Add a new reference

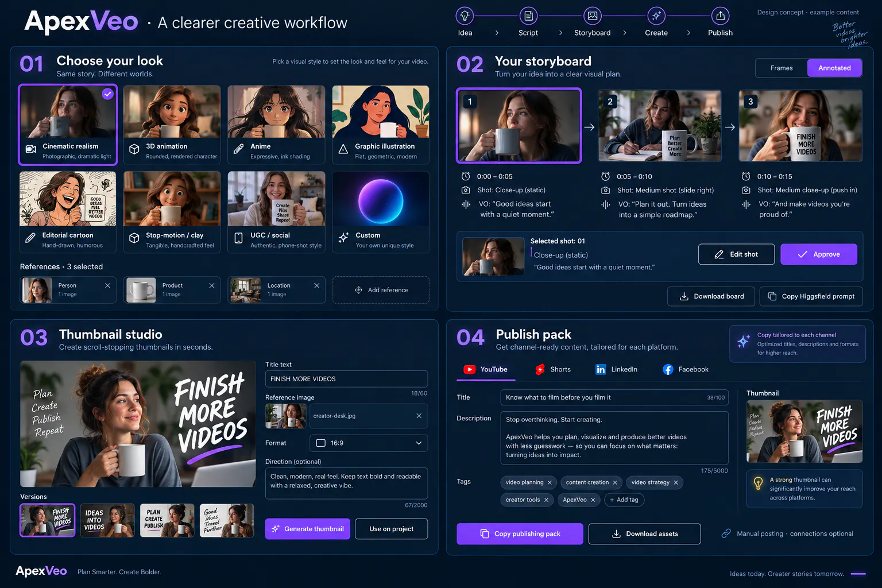coord(381,290)
